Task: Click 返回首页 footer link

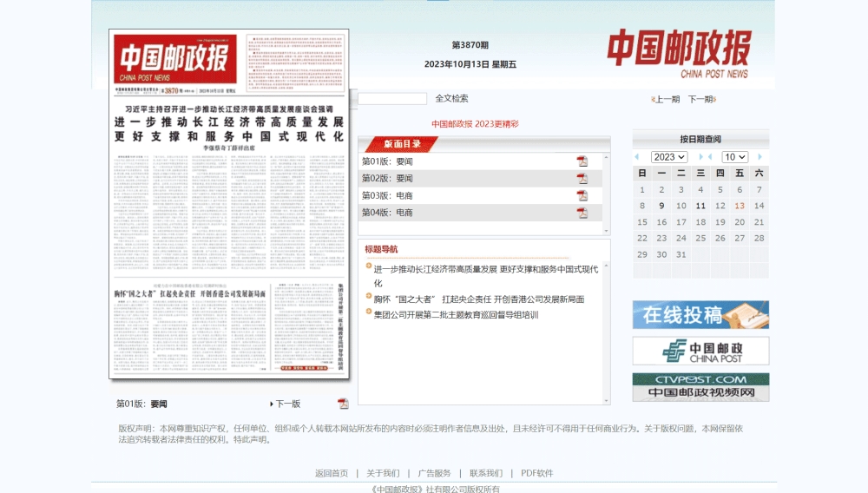Action: 332,473
